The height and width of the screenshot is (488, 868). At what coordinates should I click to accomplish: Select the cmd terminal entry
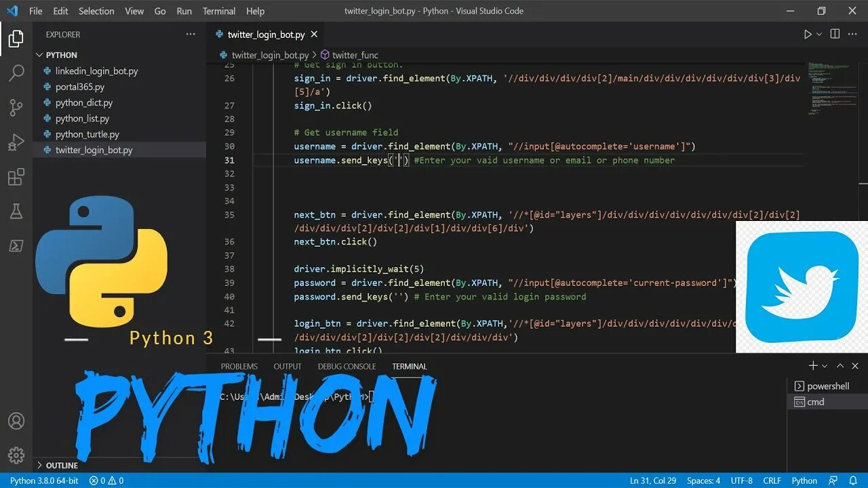(x=828, y=402)
